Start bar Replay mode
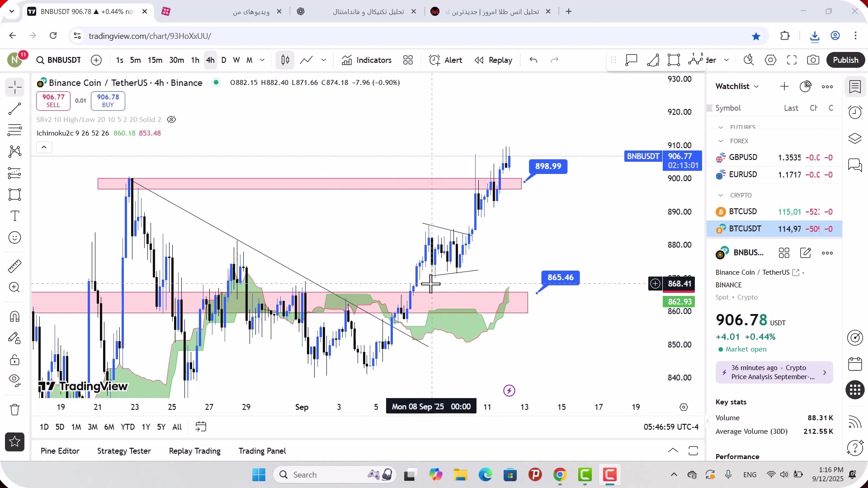 493,60
